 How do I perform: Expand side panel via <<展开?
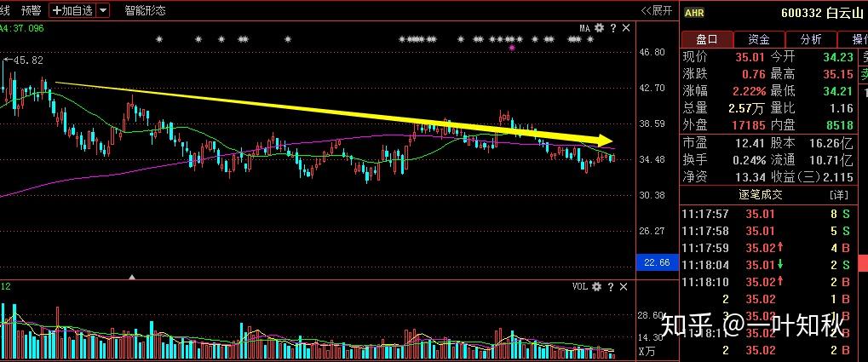click(657, 10)
